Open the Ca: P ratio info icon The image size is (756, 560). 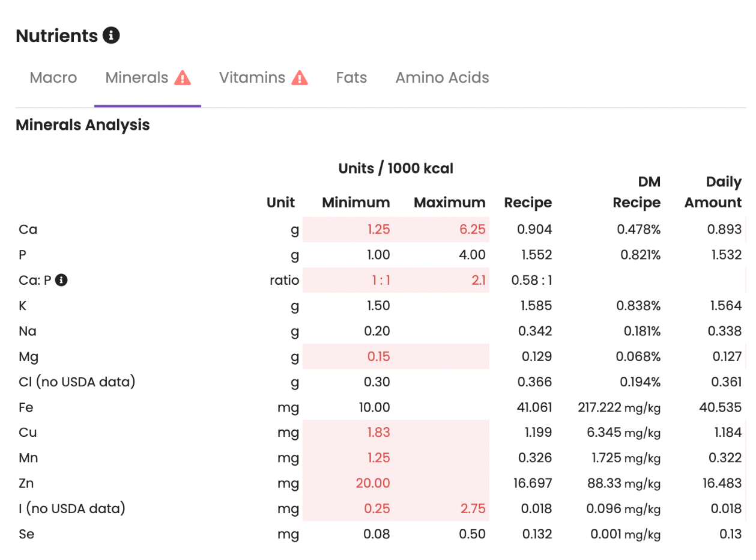click(61, 279)
